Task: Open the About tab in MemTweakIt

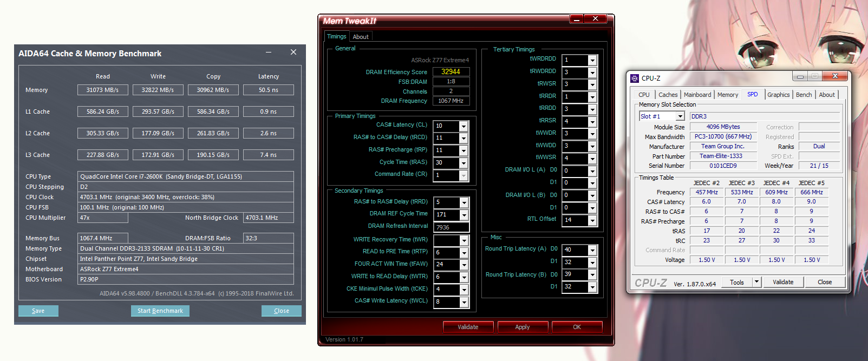Action: coord(361,37)
